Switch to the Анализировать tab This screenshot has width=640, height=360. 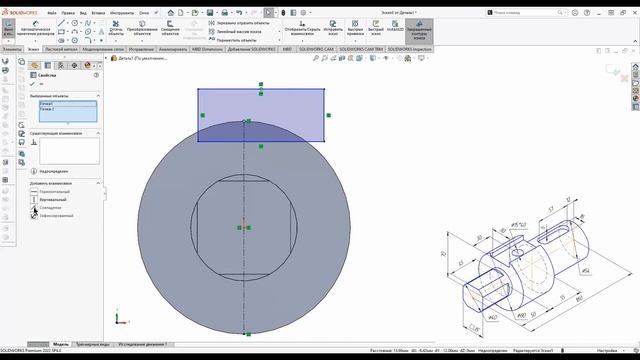[x=173, y=49]
